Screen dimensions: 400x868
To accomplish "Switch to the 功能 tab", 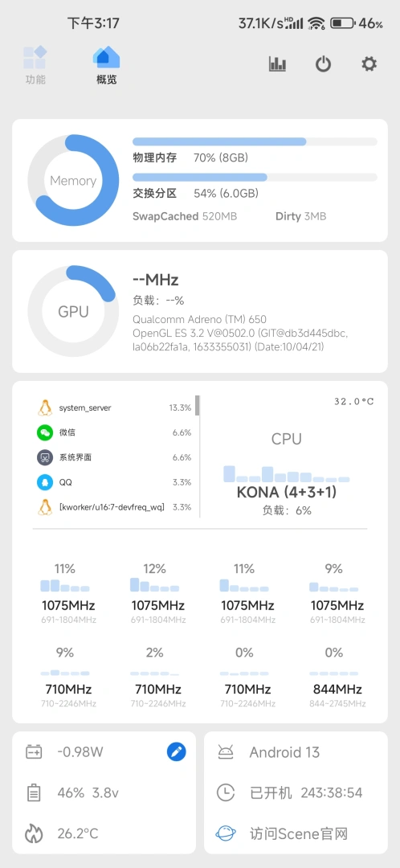I will (x=35, y=65).
